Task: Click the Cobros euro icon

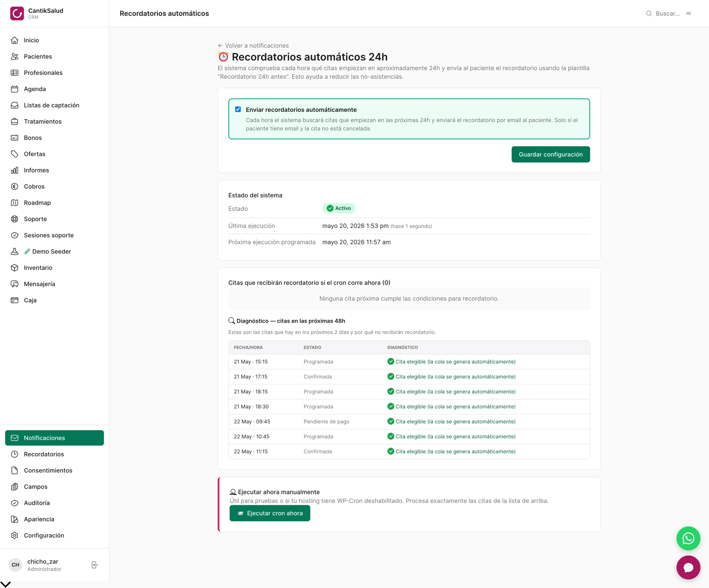Action: [14, 186]
